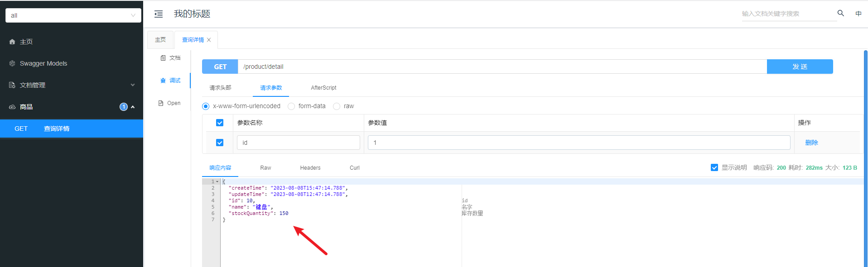This screenshot has width=868, height=267.
Task: Click the "updateTime" response line
Action: tap(288, 195)
